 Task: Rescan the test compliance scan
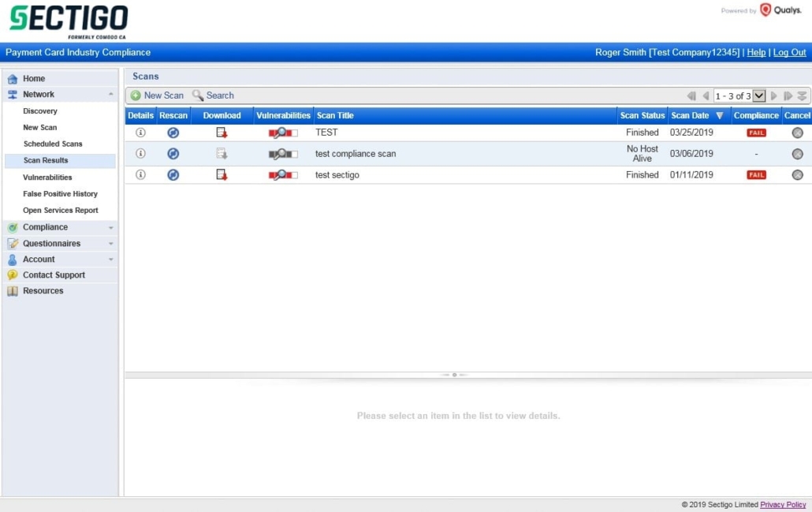point(173,153)
